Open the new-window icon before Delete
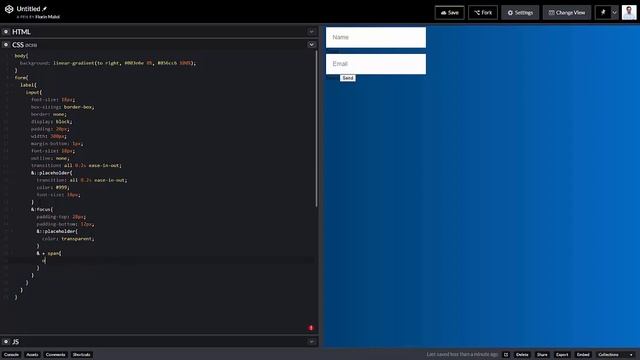The width and height of the screenshot is (640, 360). pyautogui.click(x=506, y=354)
